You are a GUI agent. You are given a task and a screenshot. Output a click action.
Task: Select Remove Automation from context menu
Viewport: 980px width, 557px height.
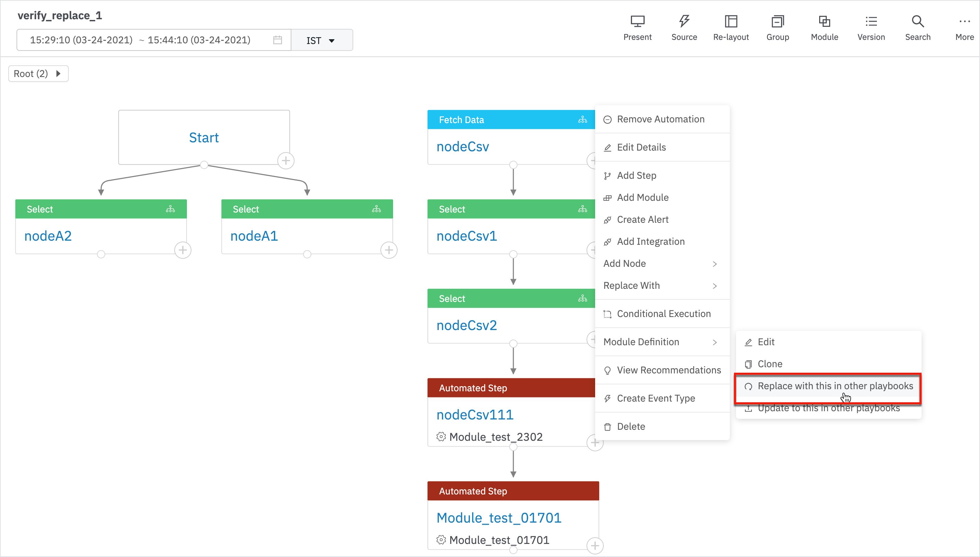point(662,119)
